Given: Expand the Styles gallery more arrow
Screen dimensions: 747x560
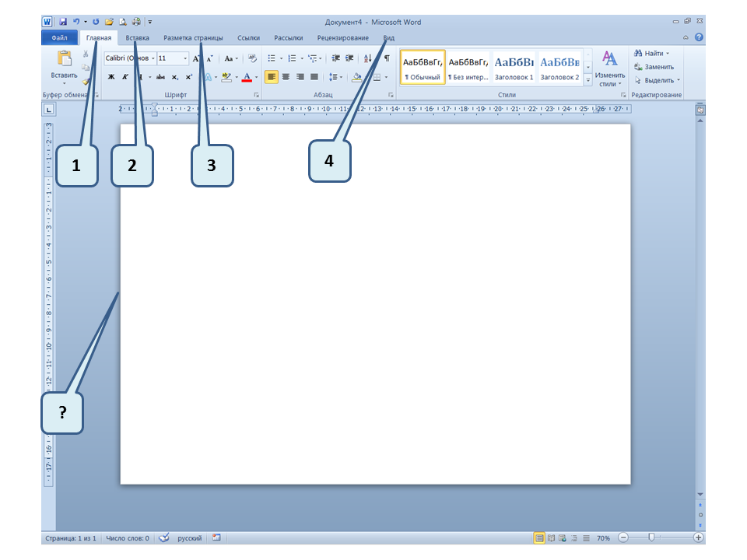Looking at the screenshot, I should tap(588, 79).
